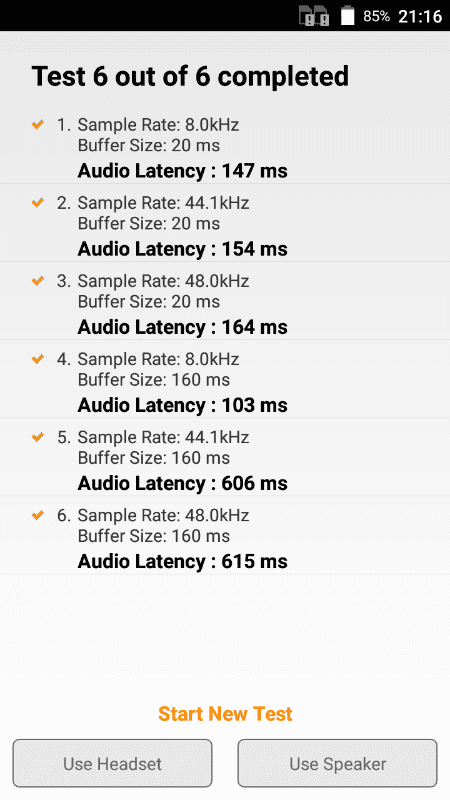
Task: Start New Test
Action: 225,713
